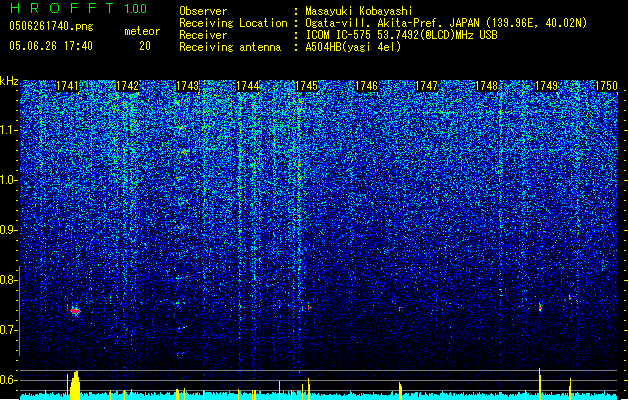Click the 1.0 kHz axis label
The image size is (629, 400).
coord(8,180)
